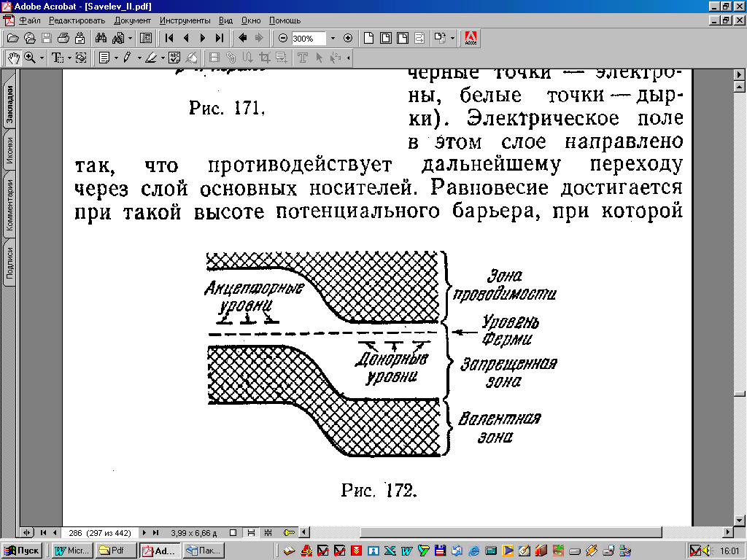Click the page number field 286
This screenshot has width=747, height=560.
click(x=99, y=533)
